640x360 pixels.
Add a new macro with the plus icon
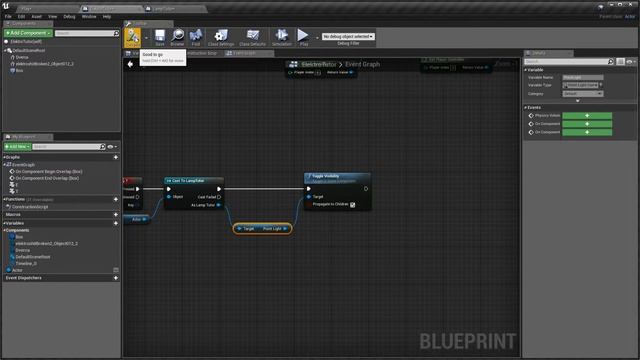[116, 214]
